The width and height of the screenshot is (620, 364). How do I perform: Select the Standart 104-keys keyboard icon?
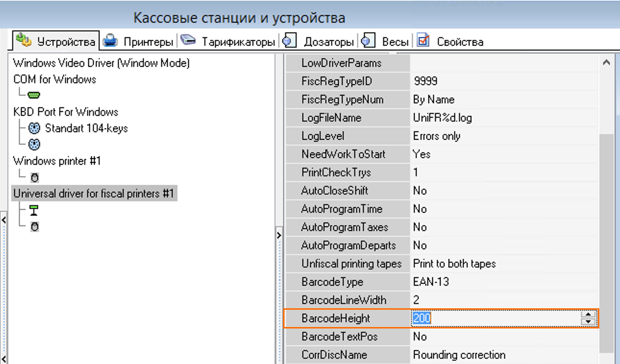(34, 128)
